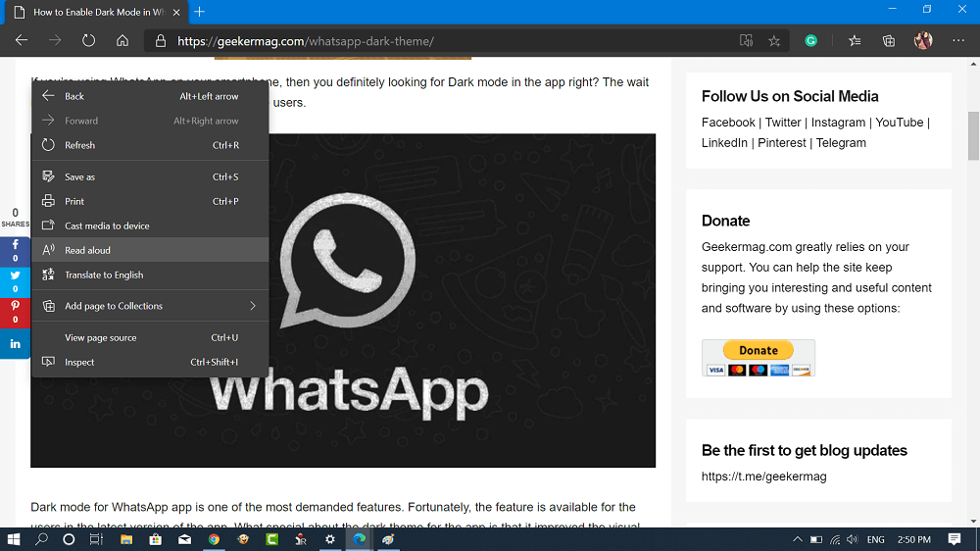
Task: Open the Windows Start menu
Action: (13, 539)
